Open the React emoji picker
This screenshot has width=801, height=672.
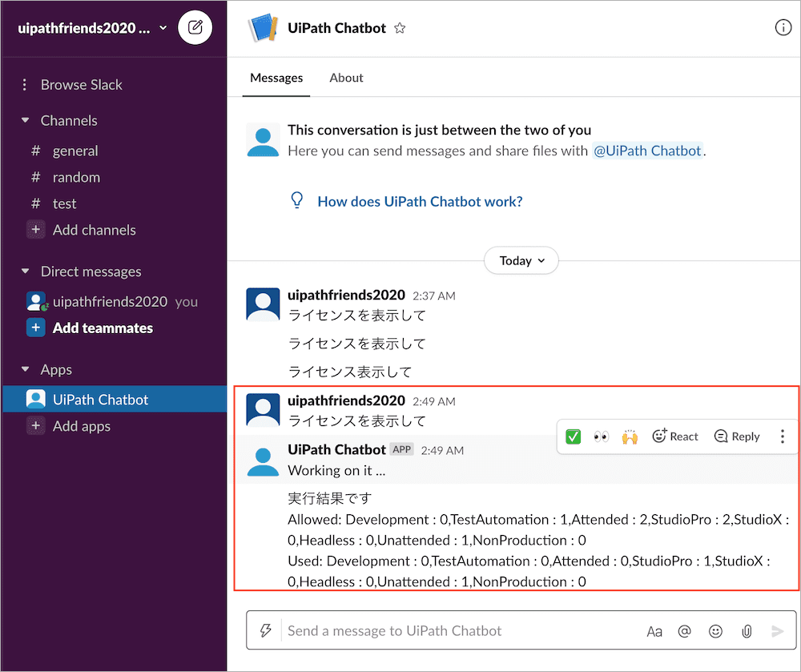point(674,437)
